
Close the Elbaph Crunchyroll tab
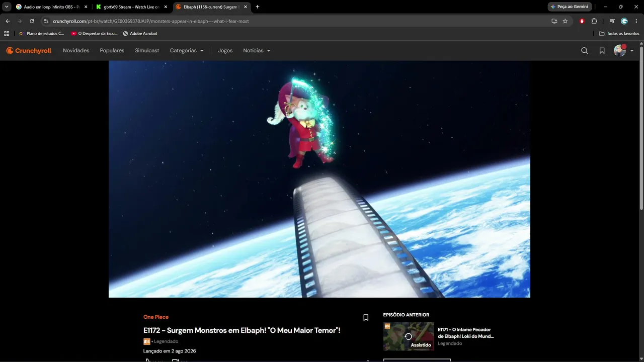[x=246, y=7]
